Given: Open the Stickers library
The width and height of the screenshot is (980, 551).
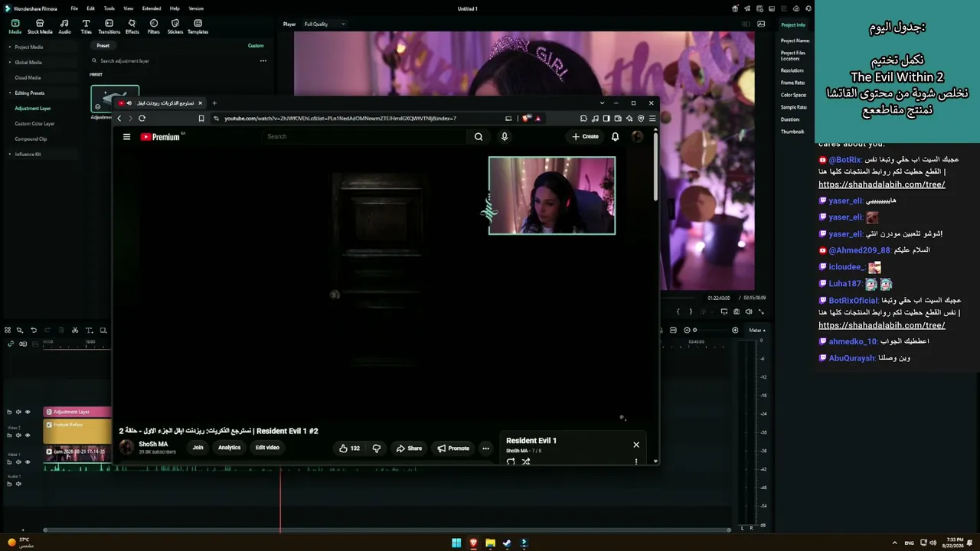Looking at the screenshot, I should 175,27.
